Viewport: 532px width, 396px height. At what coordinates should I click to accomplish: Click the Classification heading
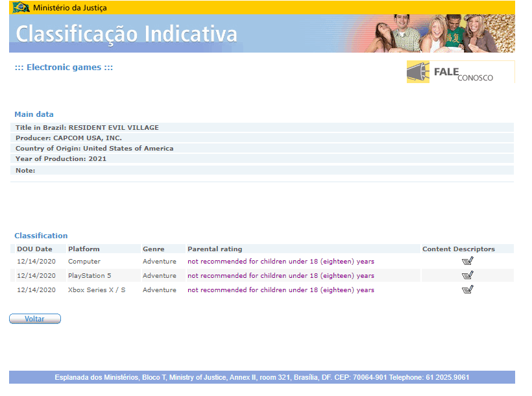point(41,236)
